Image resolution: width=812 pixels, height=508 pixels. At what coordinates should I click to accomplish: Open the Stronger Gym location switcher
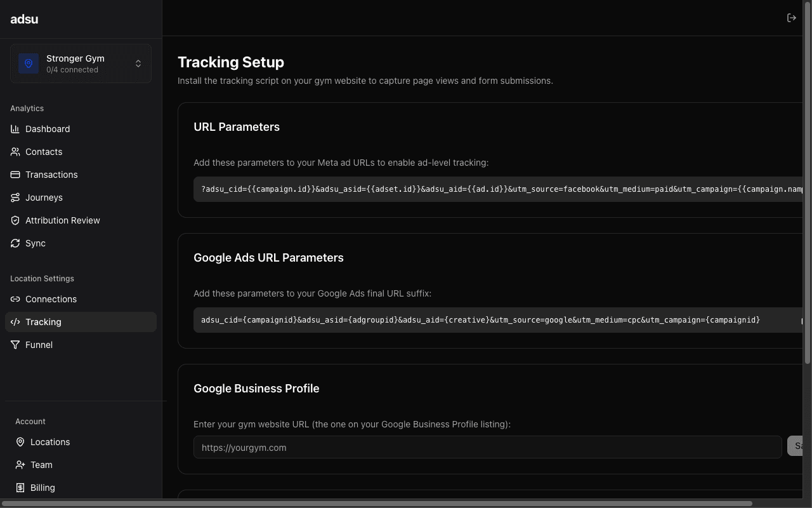coord(80,63)
